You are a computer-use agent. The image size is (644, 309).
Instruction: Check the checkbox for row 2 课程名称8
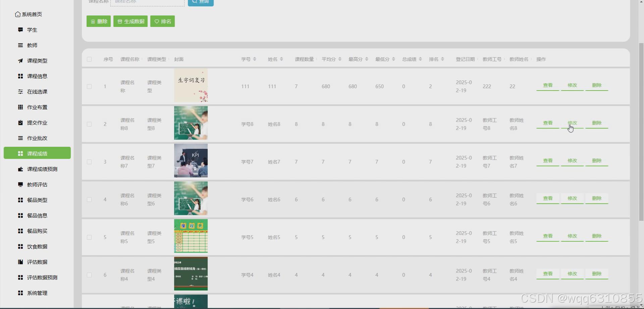[x=89, y=124]
